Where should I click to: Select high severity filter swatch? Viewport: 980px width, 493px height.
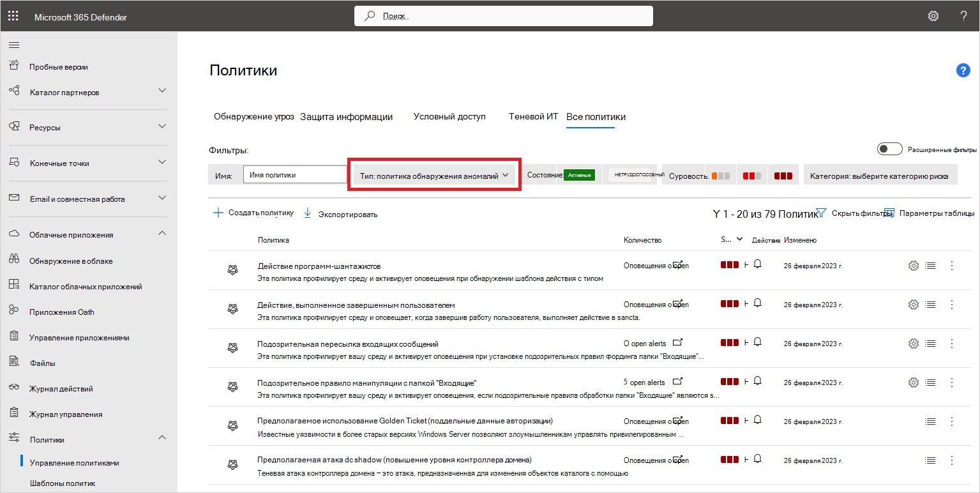click(783, 176)
